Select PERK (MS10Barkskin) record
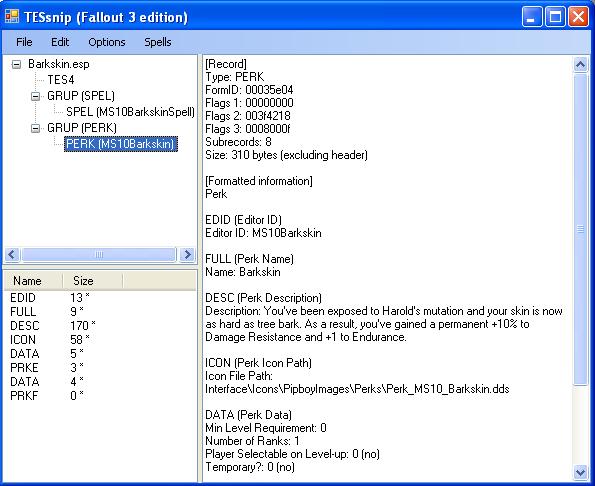Screen dimensions: 595x486 tap(121, 144)
